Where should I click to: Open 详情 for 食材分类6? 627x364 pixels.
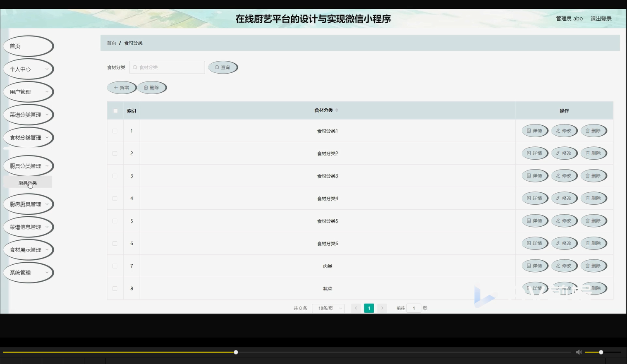(535, 243)
